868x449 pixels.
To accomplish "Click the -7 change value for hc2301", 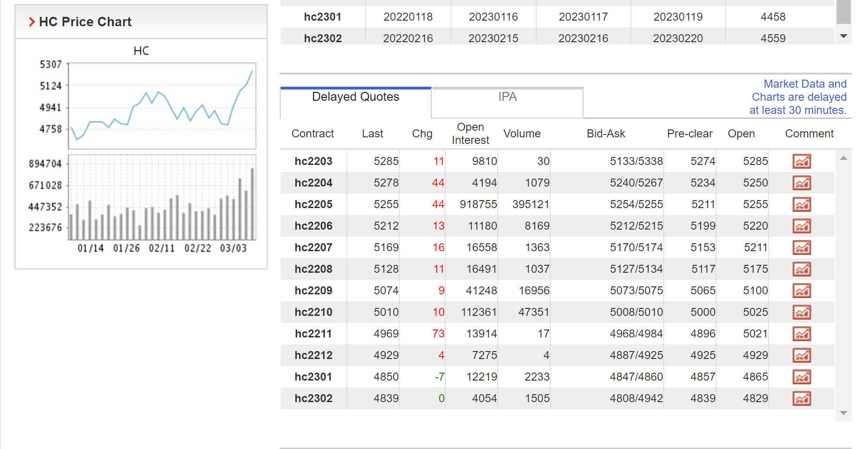I will pyautogui.click(x=440, y=377).
